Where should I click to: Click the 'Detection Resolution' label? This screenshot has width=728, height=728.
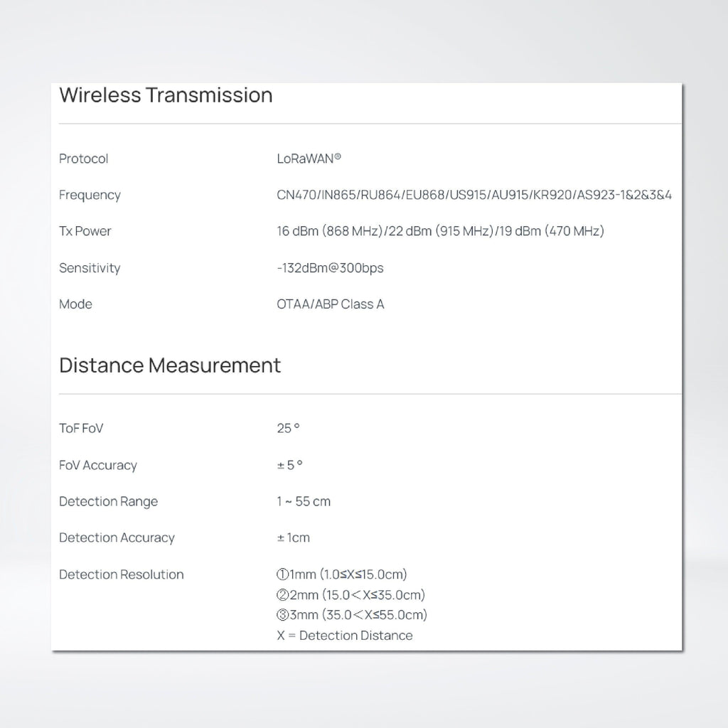[122, 574]
